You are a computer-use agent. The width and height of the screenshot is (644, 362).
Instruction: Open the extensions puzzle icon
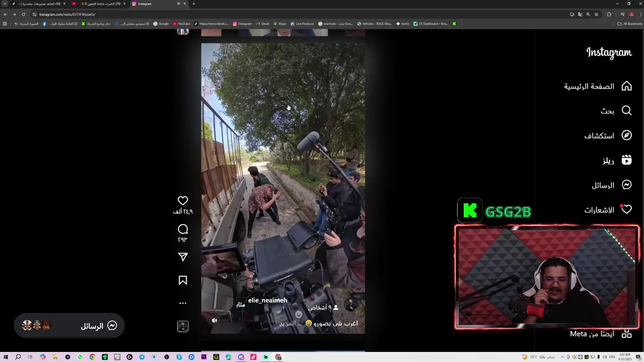click(x=609, y=14)
